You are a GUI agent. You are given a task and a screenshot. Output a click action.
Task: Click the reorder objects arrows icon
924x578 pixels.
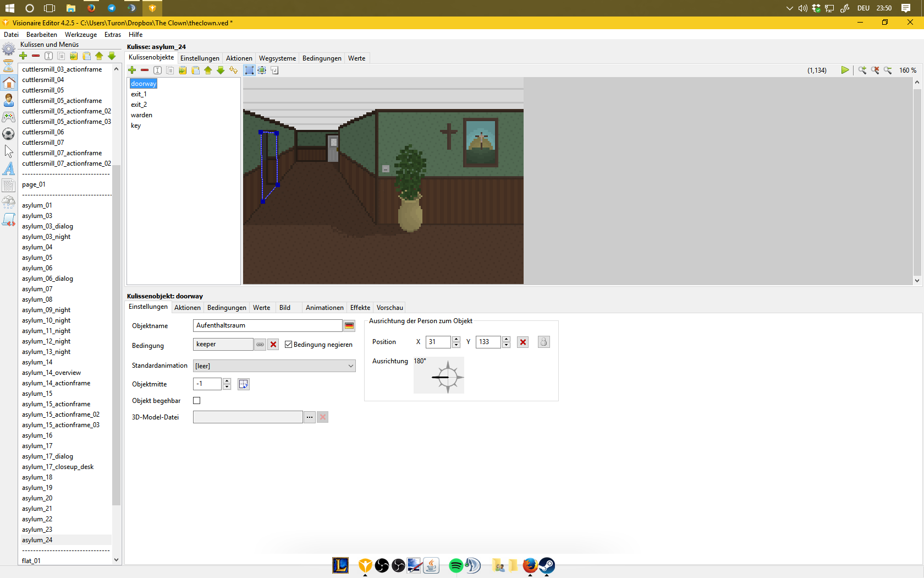coord(234,70)
